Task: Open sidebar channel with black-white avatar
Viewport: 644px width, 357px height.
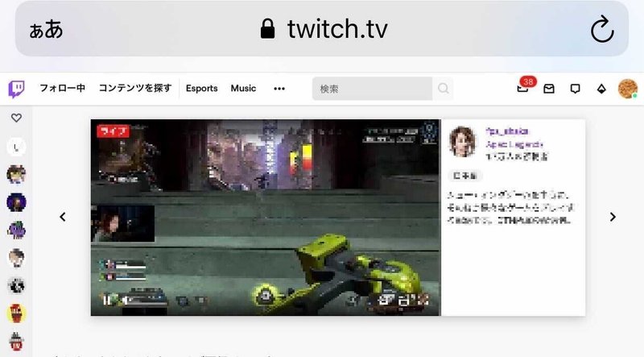Action: pyautogui.click(x=16, y=285)
